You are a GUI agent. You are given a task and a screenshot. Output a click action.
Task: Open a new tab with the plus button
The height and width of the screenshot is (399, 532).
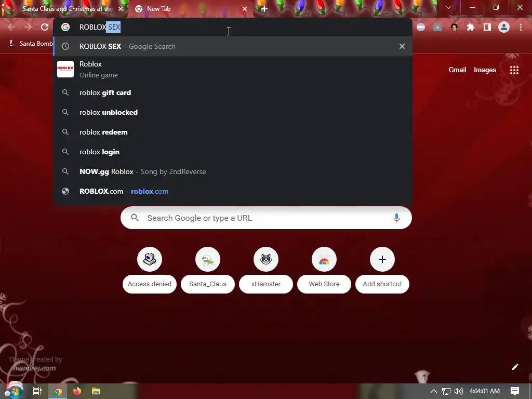point(264,9)
